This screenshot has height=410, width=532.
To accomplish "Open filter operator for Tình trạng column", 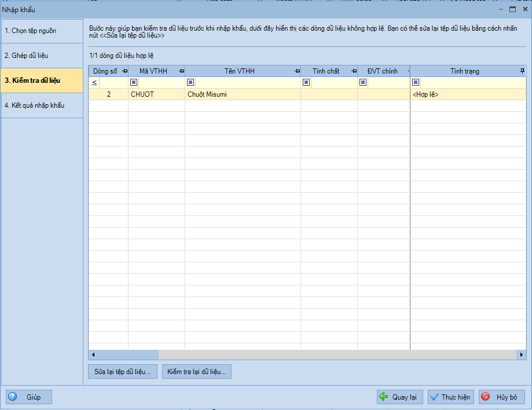I will pyautogui.click(x=416, y=82).
